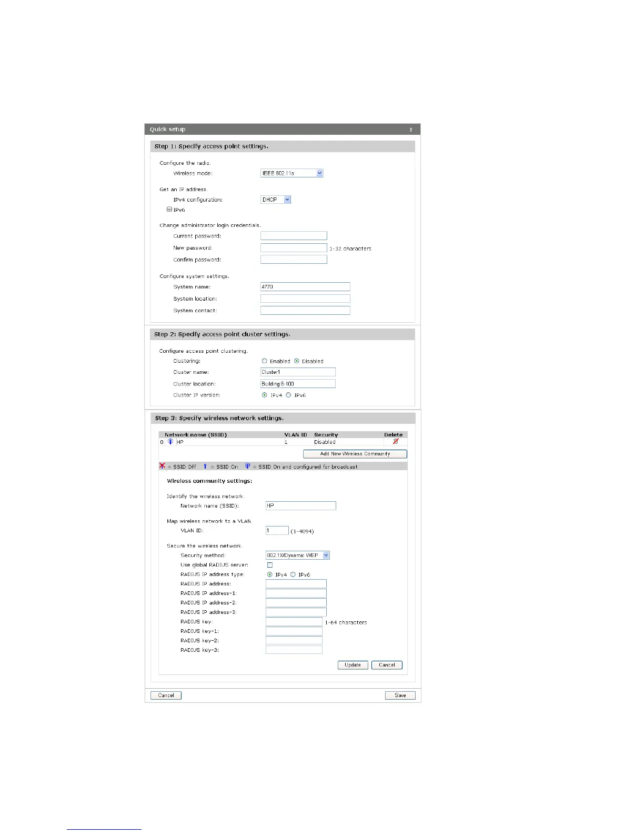Focus RADIUS key-1 field
644x834 pixels.
click(294, 631)
